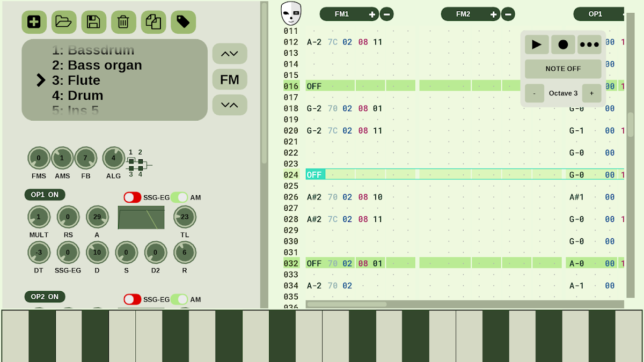Increase octave with the plus button
This screenshot has height=362, width=644.
591,93
